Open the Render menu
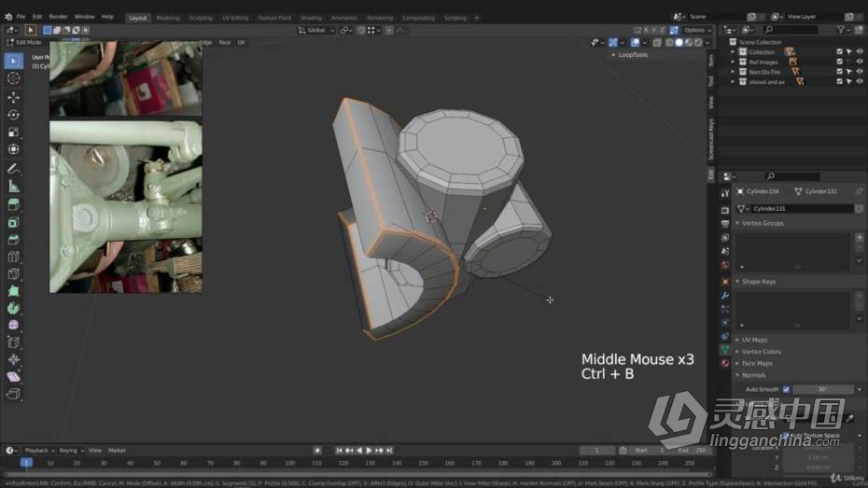The width and height of the screenshot is (868, 488). click(58, 17)
